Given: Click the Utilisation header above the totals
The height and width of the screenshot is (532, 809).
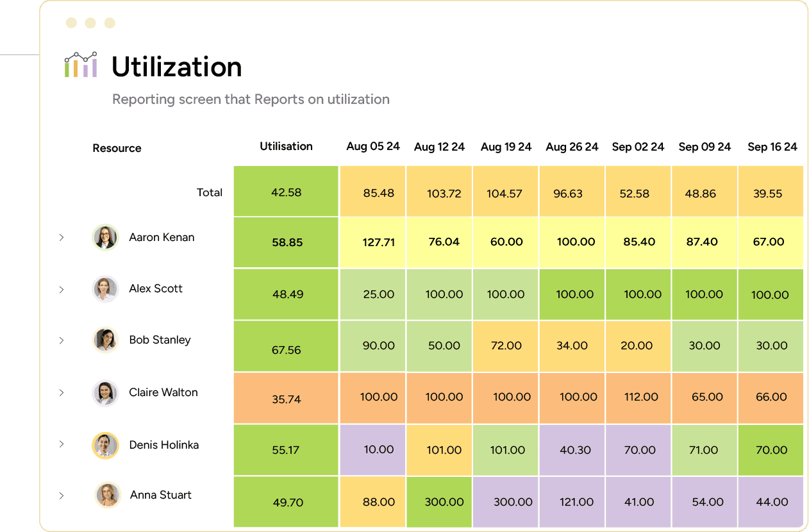Looking at the screenshot, I should 286,147.
